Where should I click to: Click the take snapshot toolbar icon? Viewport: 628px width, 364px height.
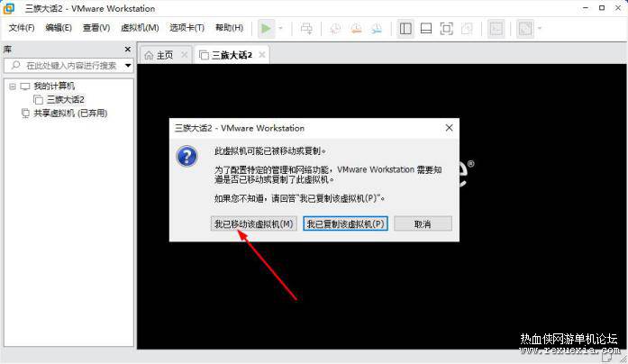coord(335,29)
